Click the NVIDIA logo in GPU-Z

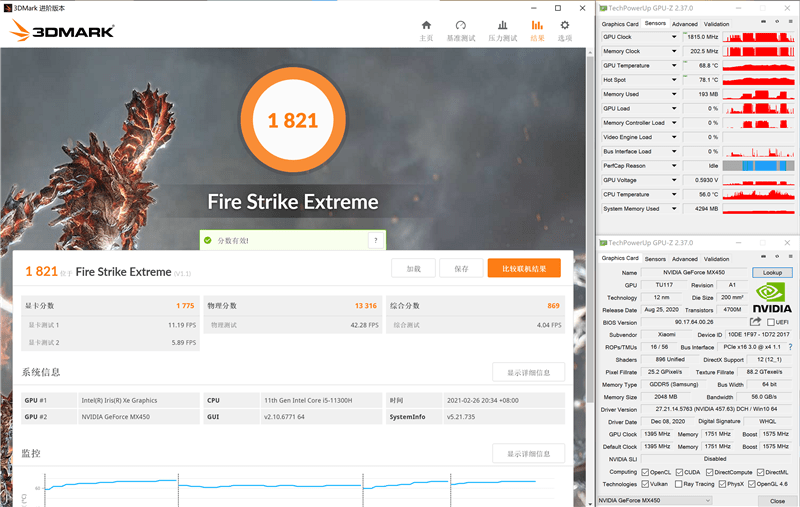(x=772, y=298)
